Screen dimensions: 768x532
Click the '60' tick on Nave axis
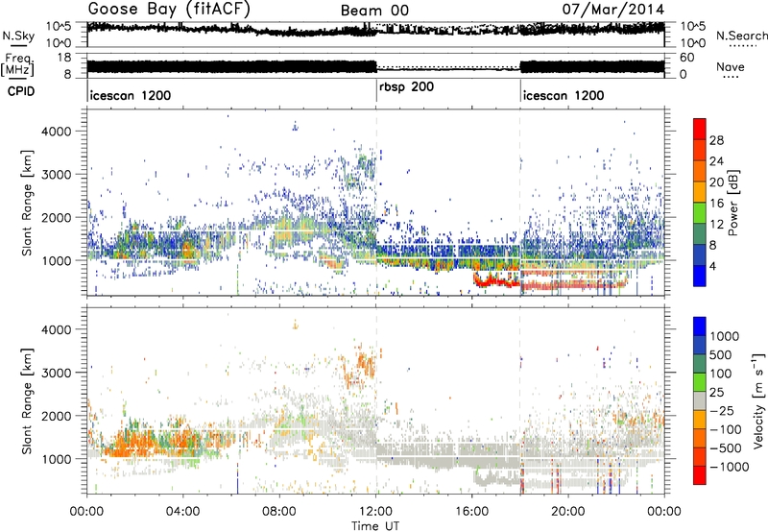coord(686,58)
